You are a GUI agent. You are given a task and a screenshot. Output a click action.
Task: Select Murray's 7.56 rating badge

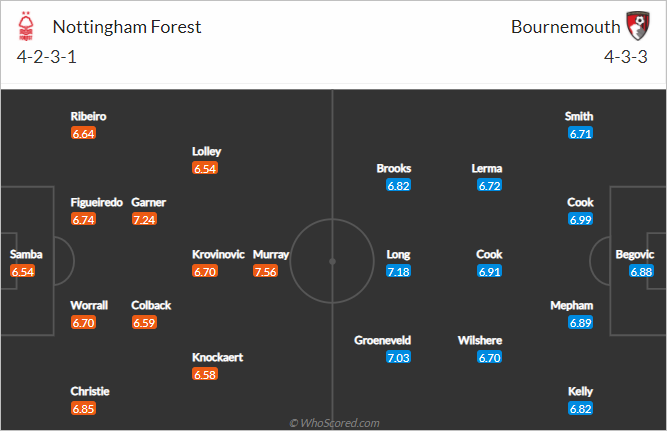[265, 271]
